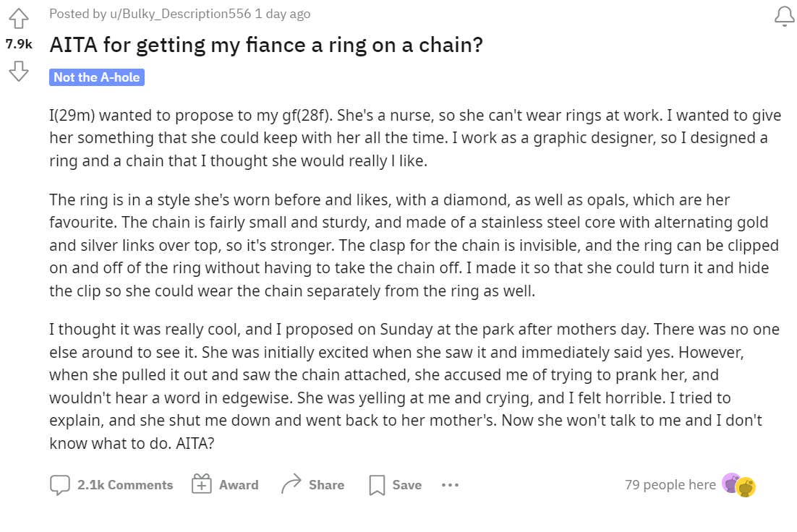797x532 pixels.
Task: Click the purple user avatar
Action: coord(731,484)
